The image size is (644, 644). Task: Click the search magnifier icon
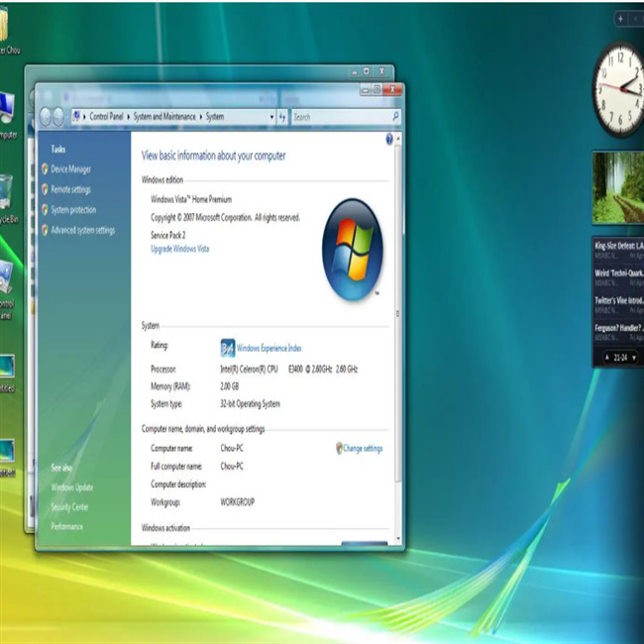(x=395, y=117)
